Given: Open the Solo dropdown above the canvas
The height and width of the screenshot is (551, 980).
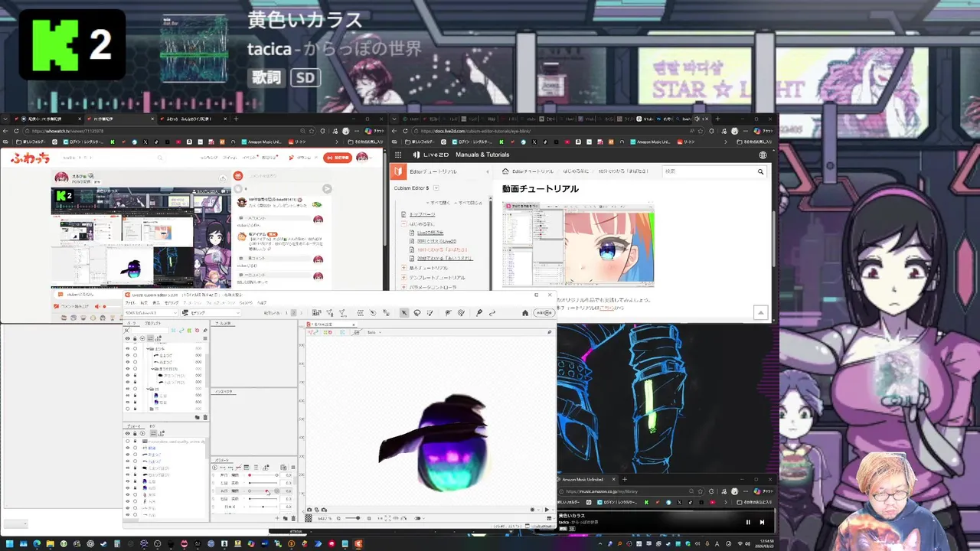Looking at the screenshot, I should click(374, 332).
